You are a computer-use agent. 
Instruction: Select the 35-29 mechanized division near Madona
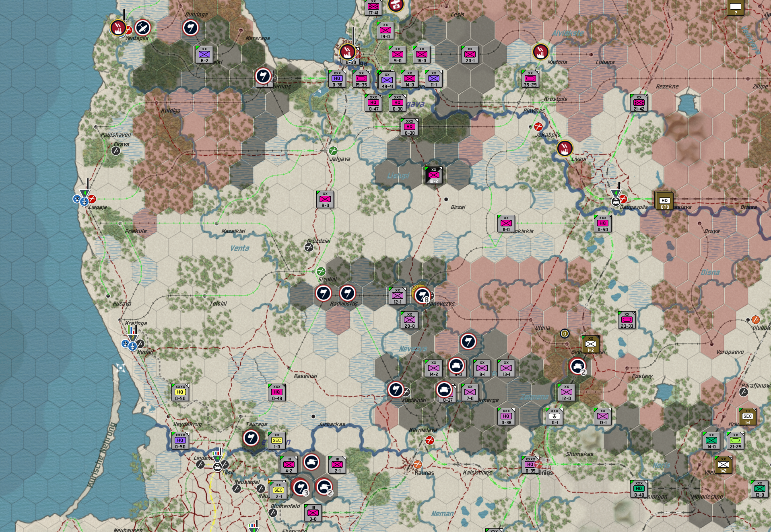point(530,79)
